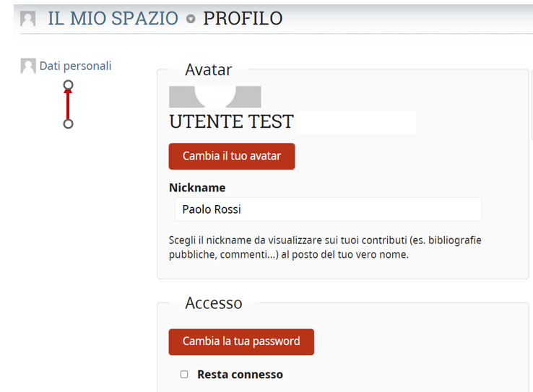Click the Resta connesso label text
Viewport: 533px width, 392px height.
[240, 375]
